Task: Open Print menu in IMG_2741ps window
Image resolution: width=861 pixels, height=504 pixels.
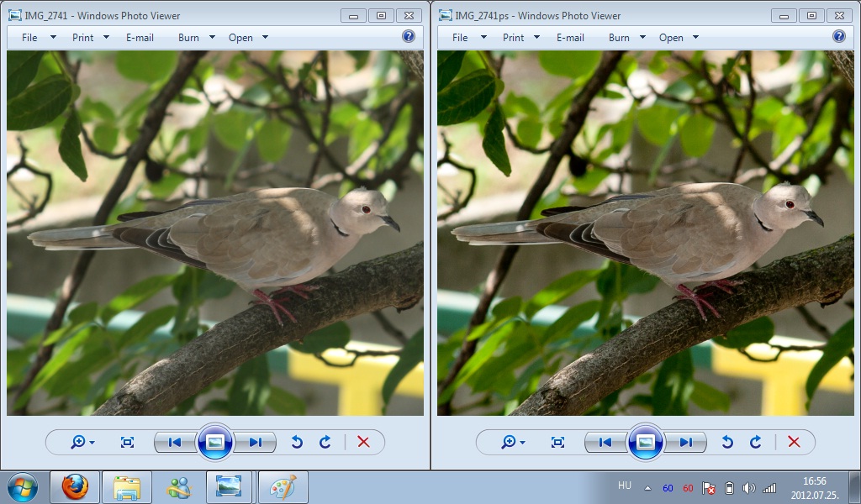Action: (514, 37)
